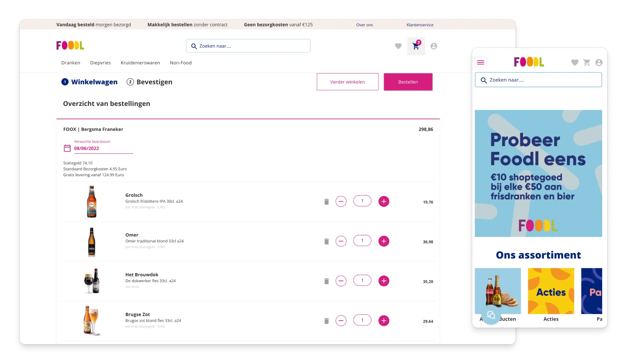Click the Verder winkelen button
627x364 pixels.
click(347, 82)
